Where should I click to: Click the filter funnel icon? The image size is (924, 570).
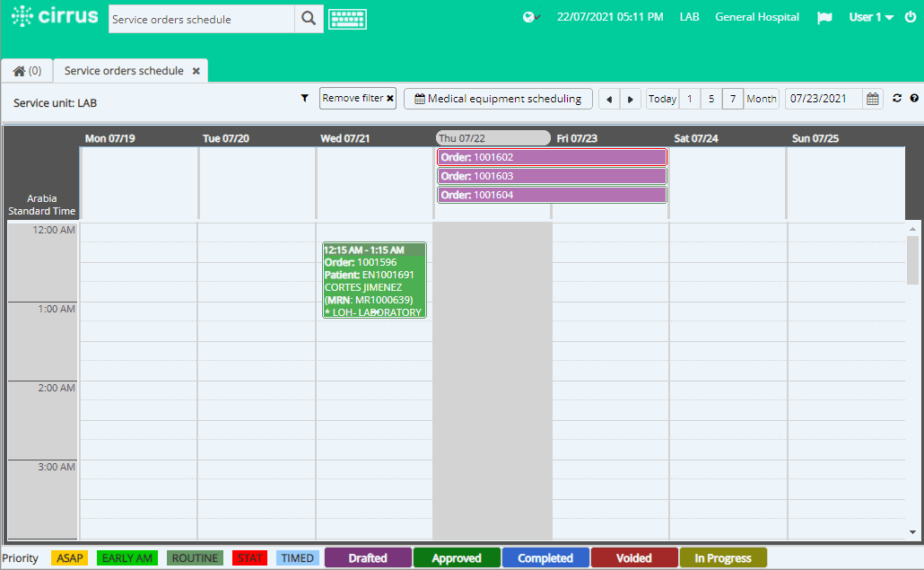304,98
